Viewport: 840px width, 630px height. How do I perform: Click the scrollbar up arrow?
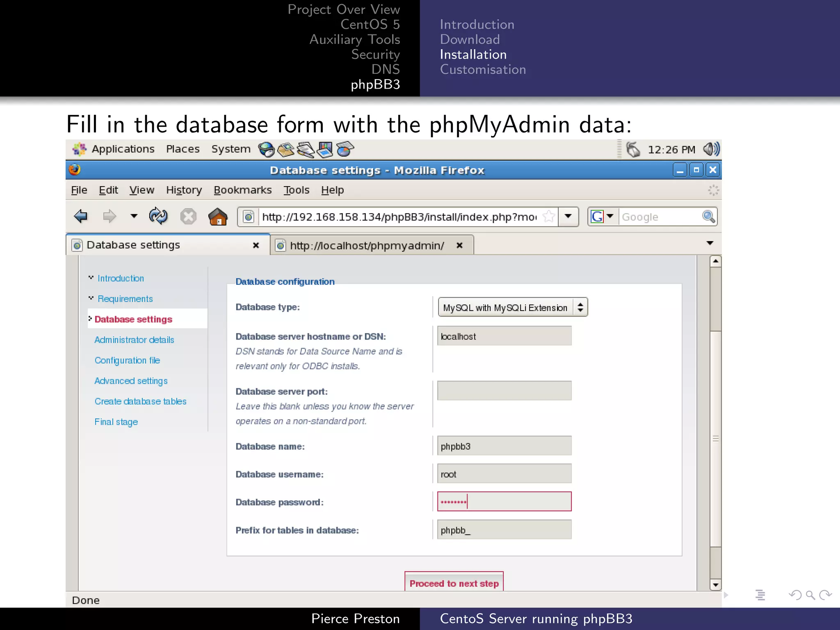point(716,261)
